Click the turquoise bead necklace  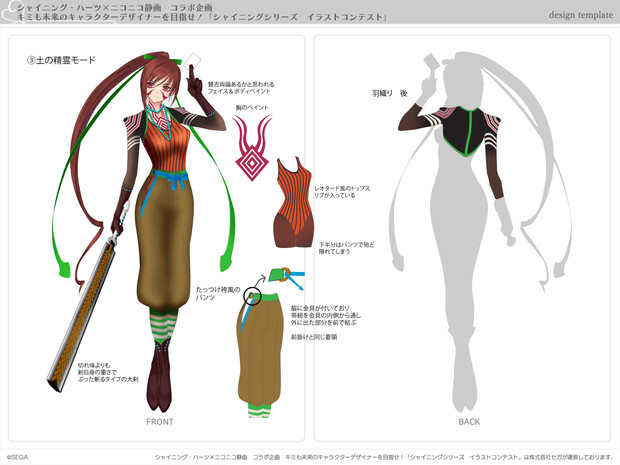[159, 120]
